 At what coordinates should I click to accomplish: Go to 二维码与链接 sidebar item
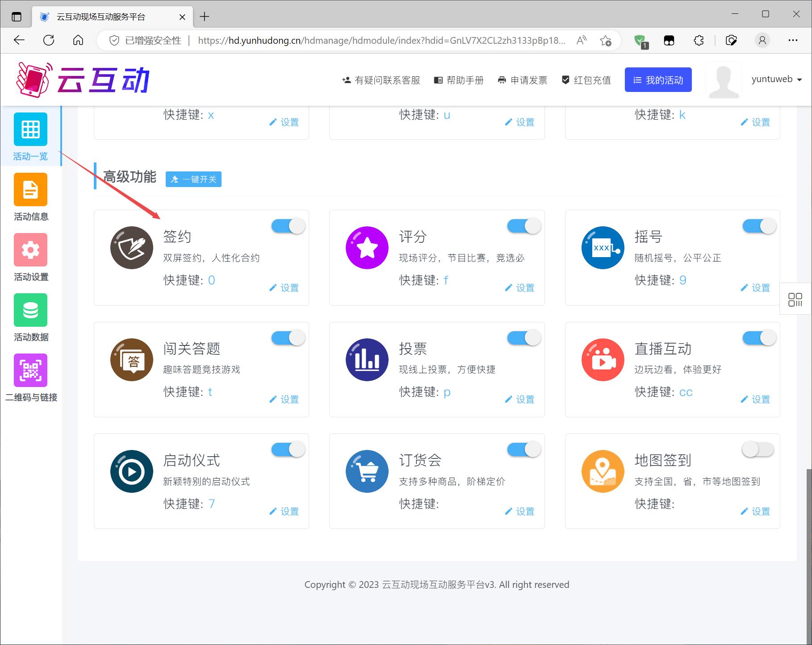coord(31,378)
